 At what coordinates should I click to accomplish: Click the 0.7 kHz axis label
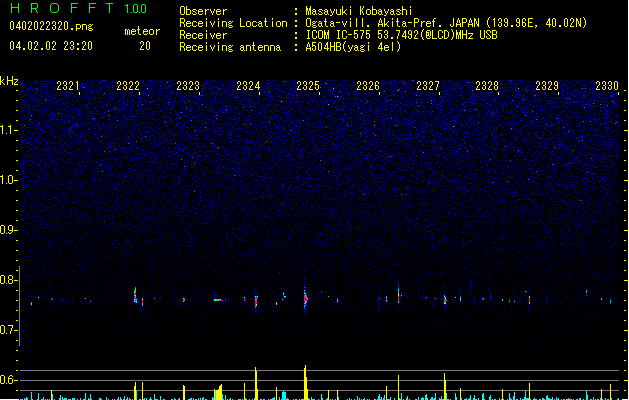(x=9, y=330)
